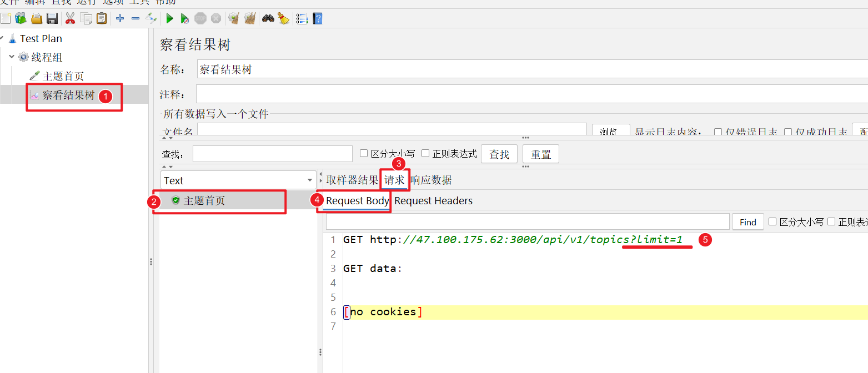Save the test plan with floppy icon
This screenshot has width=868, height=373.
[52, 18]
